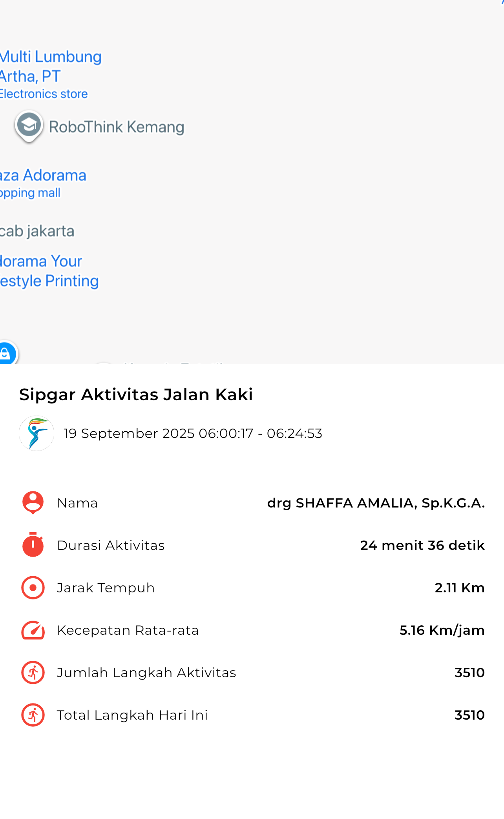Tap the runner icon for Total Langkah Hari Ini
Screen dimensions: 504x819
tap(33, 715)
